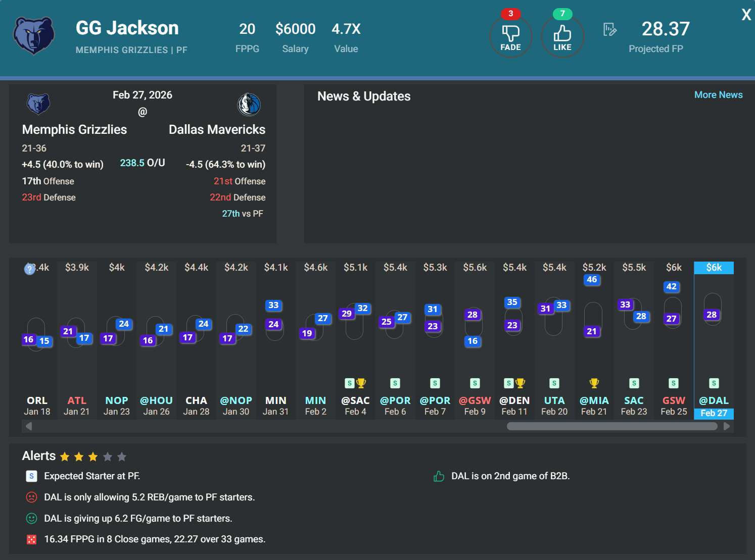Image resolution: width=755 pixels, height=560 pixels.
Task: Click the 16.34 FPPG in 8 Close games alert
Action: [x=155, y=539]
